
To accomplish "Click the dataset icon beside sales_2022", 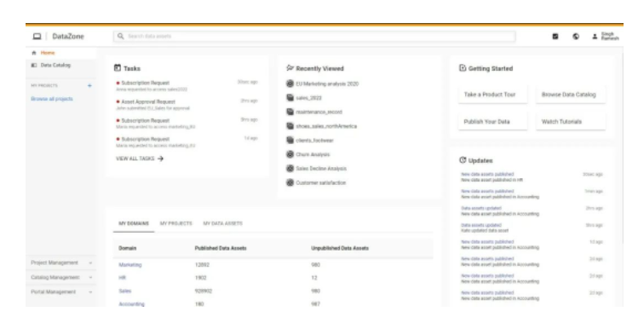I will click(290, 98).
